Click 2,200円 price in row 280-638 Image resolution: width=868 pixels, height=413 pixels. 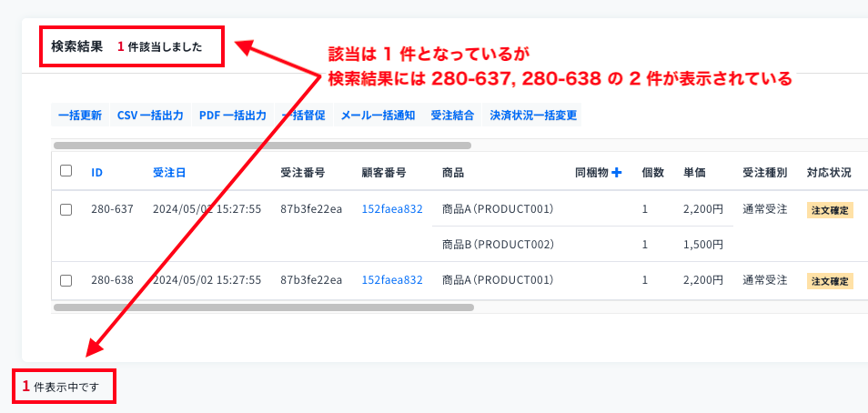pos(703,280)
